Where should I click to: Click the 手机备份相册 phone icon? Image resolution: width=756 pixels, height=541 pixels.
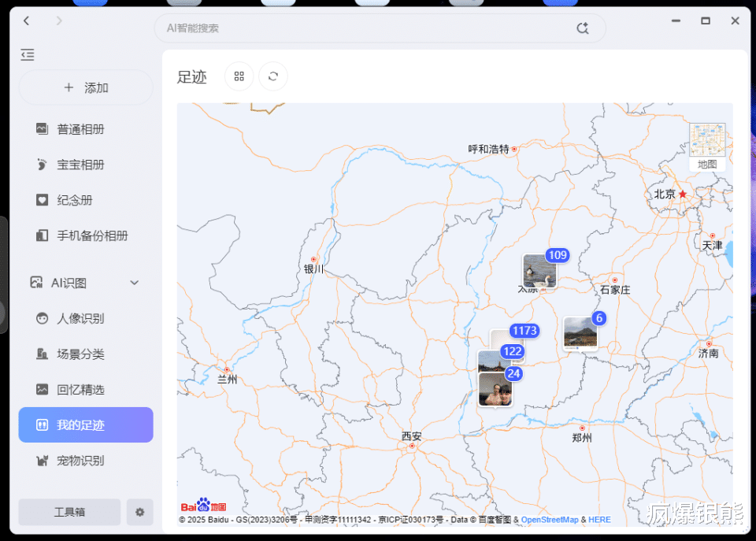(x=42, y=235)
